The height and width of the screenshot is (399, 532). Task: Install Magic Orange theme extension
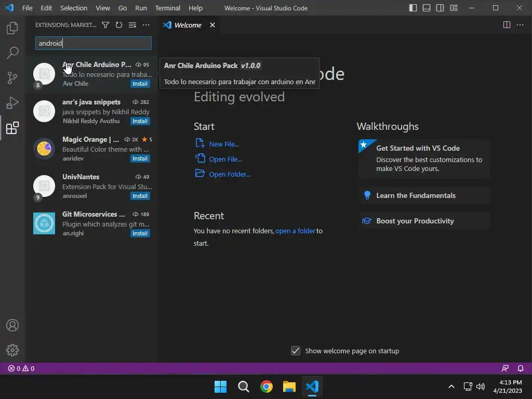coord(140,158)
